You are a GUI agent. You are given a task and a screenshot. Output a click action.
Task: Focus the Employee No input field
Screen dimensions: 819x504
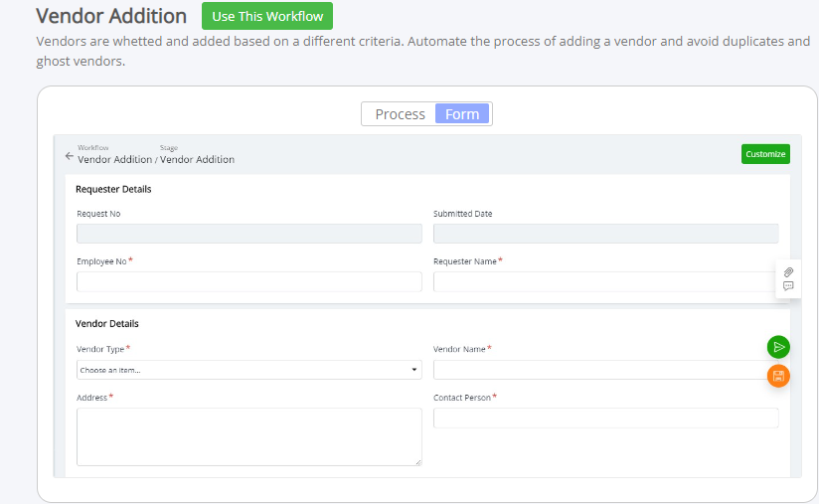[x=249, y=281]
